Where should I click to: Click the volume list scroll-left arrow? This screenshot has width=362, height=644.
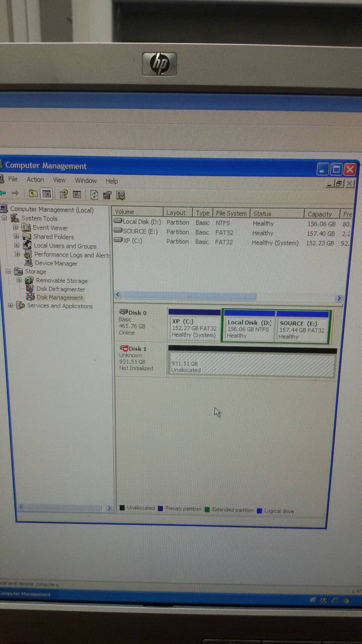pos(118,294)
